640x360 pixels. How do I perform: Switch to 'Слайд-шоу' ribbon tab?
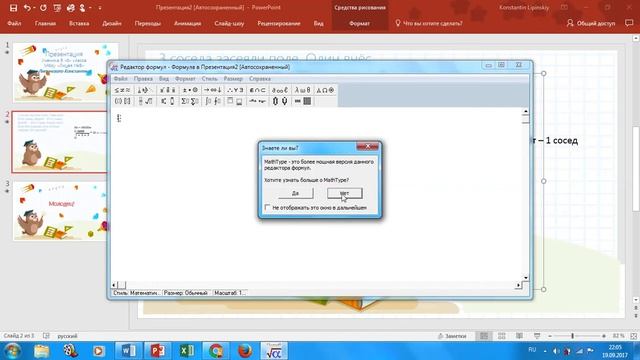pos(229,23)
